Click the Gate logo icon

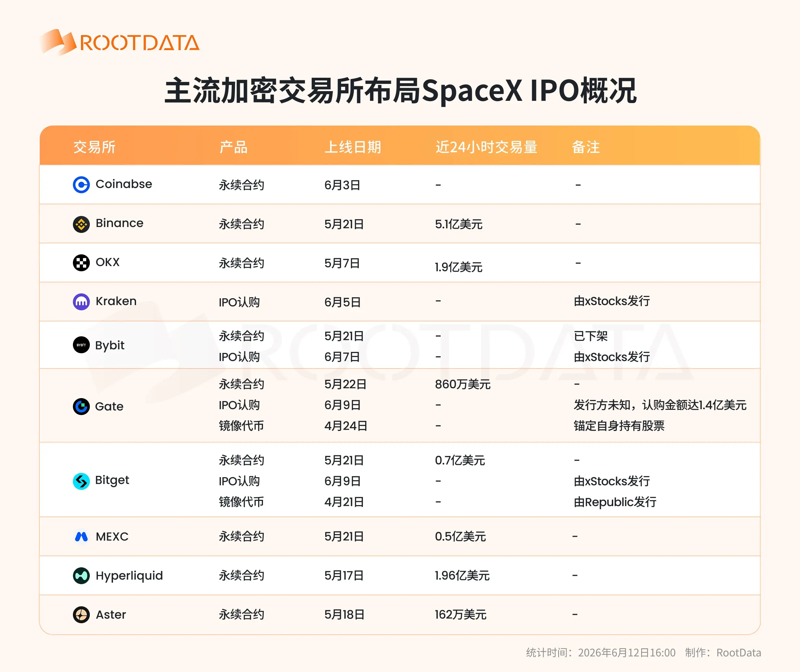click(81, 407)
